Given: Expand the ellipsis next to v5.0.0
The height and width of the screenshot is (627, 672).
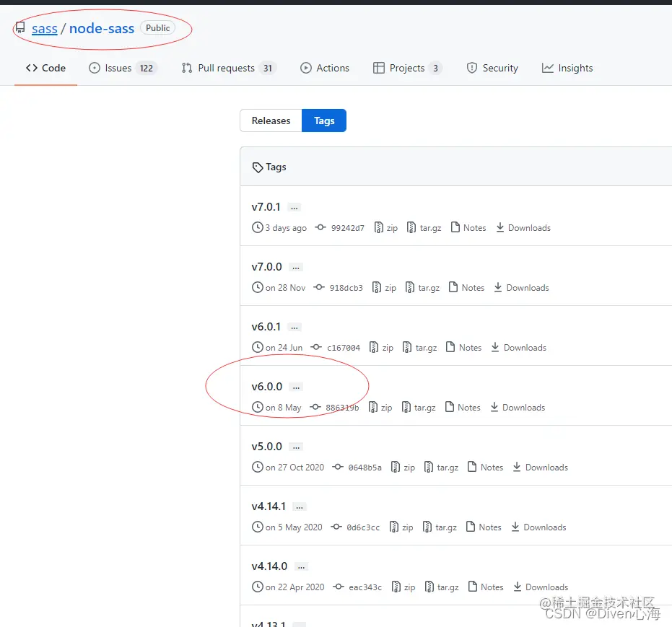Looking at the screenshot, I should tap(296, 447).
